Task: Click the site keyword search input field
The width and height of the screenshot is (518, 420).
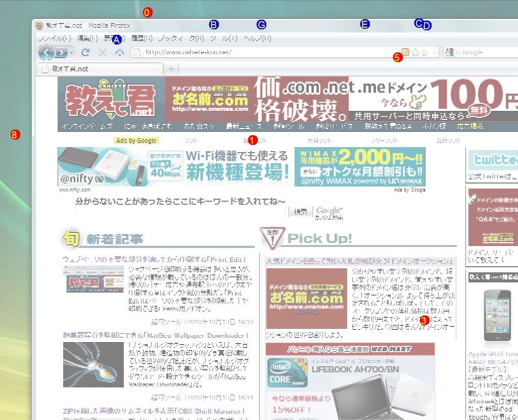Action: 181,212
